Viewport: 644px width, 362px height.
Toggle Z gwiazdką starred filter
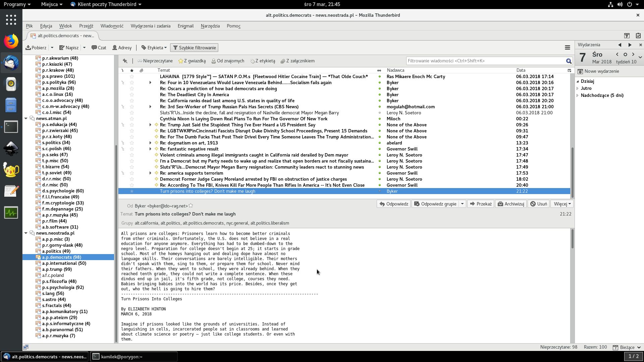click(x=192, y=61)
